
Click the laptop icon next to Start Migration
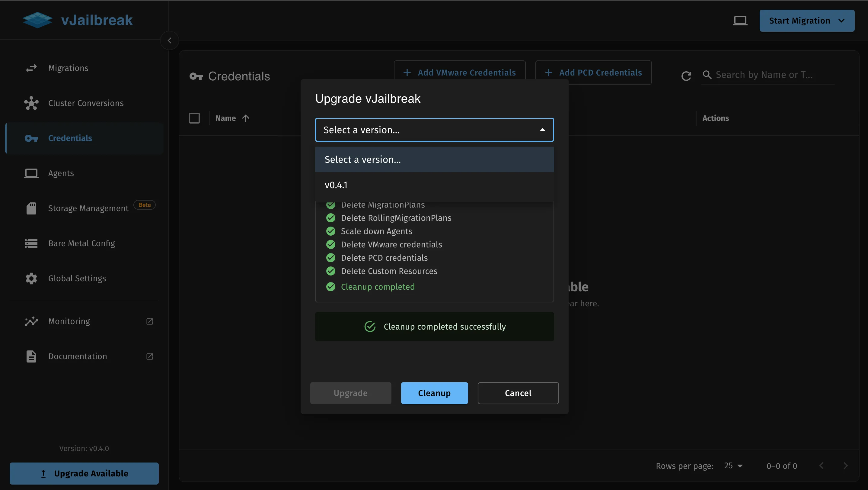740,21
